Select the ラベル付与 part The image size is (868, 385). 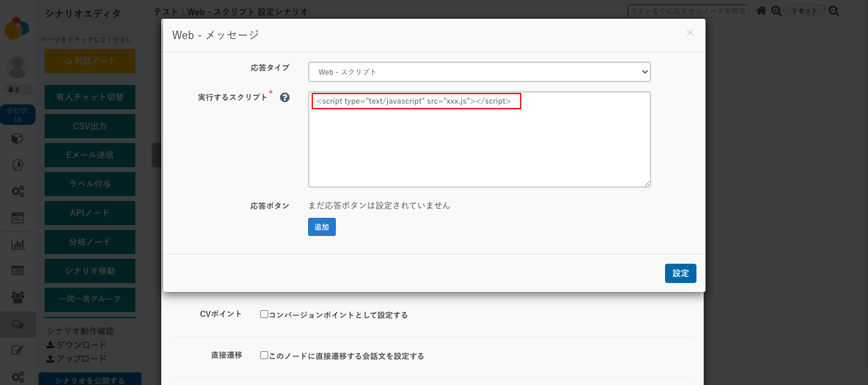coord(90,184)
